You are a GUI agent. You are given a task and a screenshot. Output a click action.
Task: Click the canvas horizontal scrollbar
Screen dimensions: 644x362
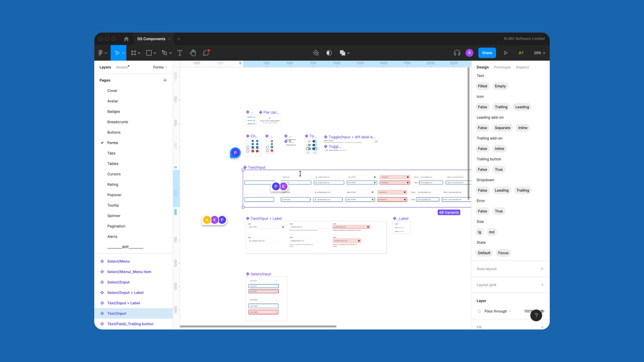pyautogui.click(x=258, y=326)
